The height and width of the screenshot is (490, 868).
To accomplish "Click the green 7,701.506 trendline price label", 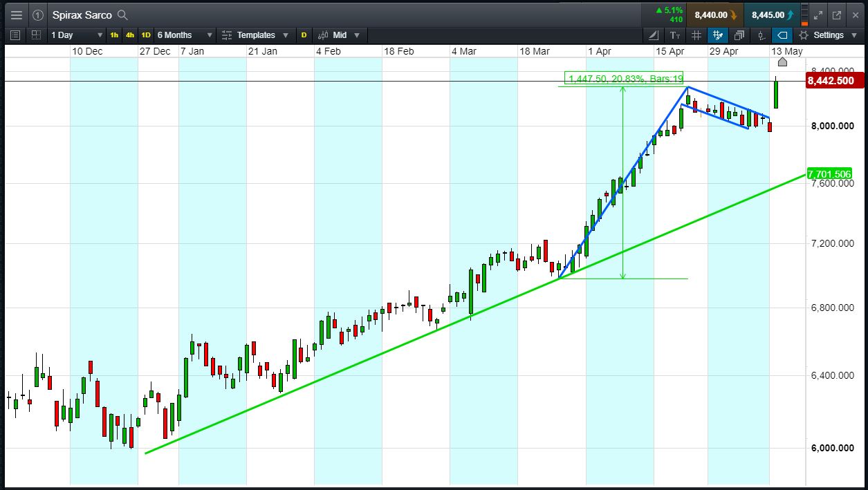I will pos(829,174).
